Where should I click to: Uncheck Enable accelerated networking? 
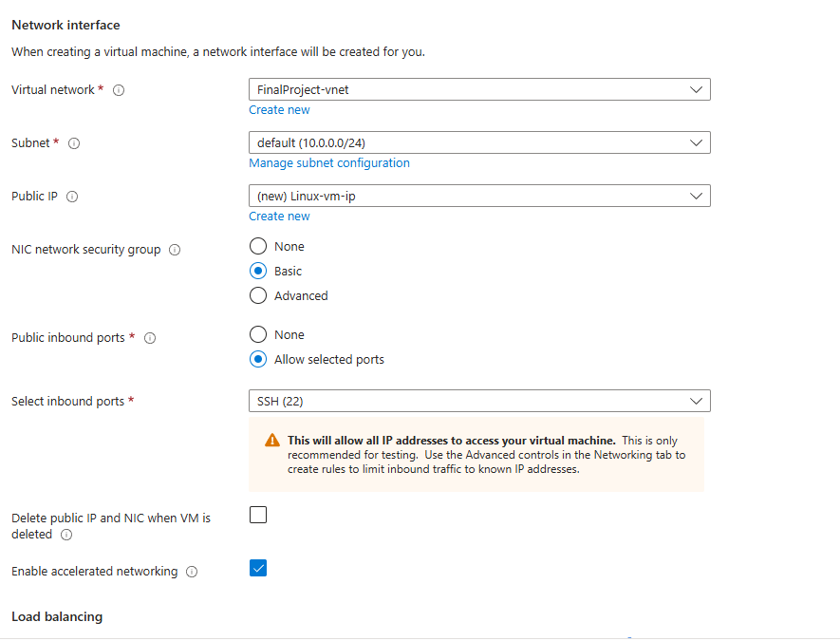click(258, 568)
